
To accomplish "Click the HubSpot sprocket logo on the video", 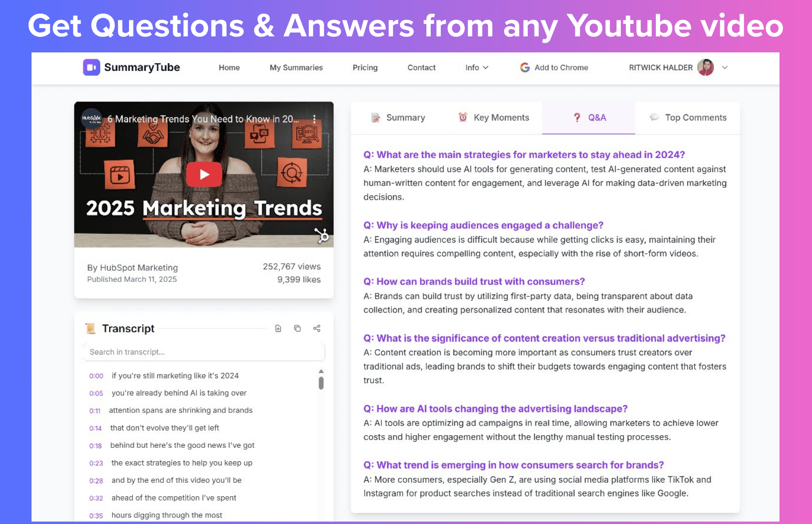I will point(322,235).
